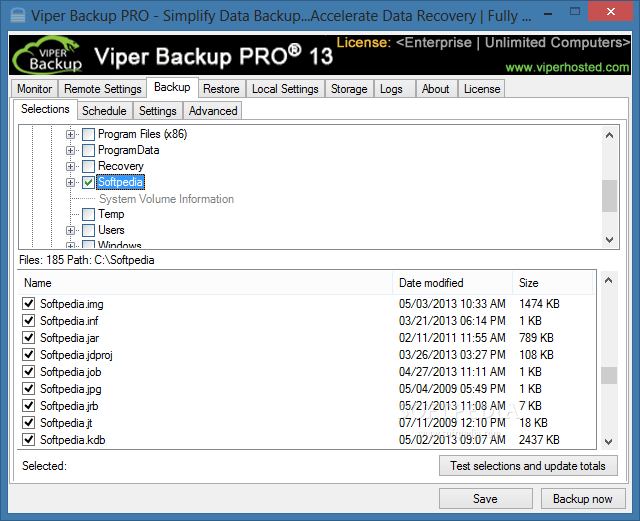Uncheck the Softpedia.jt file
Image resolution: width=640 pixels, height=521 pixels.
(x=29, y=423)
